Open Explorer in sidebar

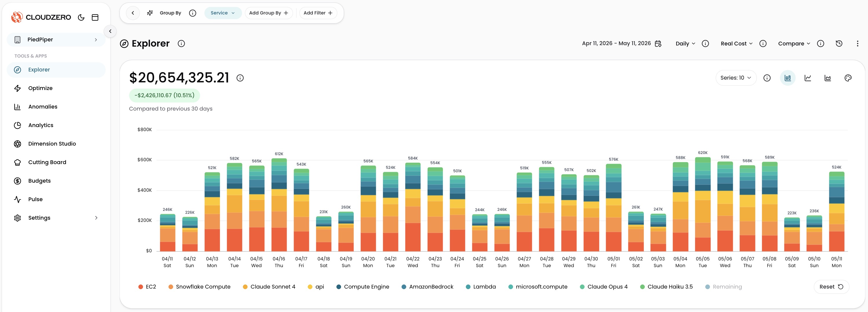click(x=56, y=69)
